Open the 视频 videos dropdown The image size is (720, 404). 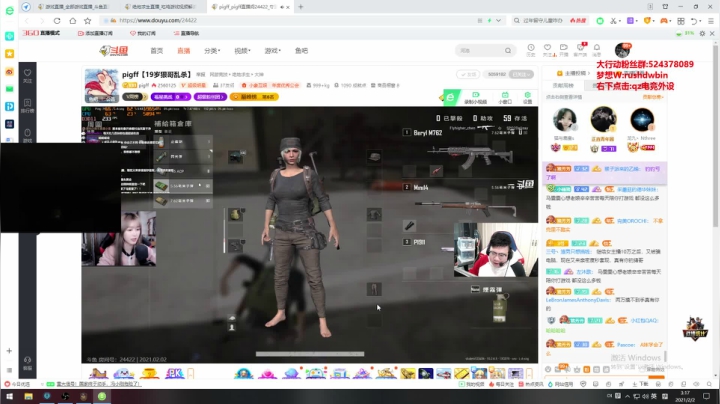point(242,50)
